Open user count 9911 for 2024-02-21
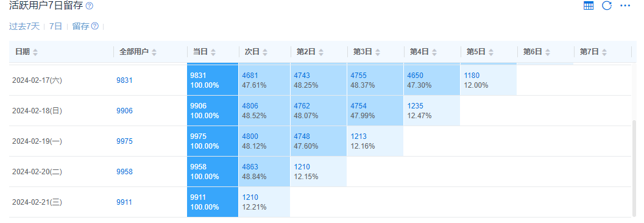Screen dimensions: 644x223 tap(124, 202)
